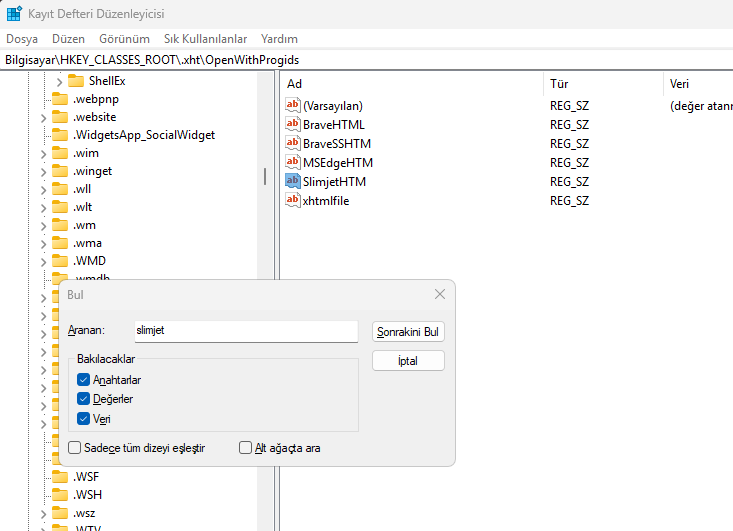Expand the ShellEx tree node

tap(59, 82)
